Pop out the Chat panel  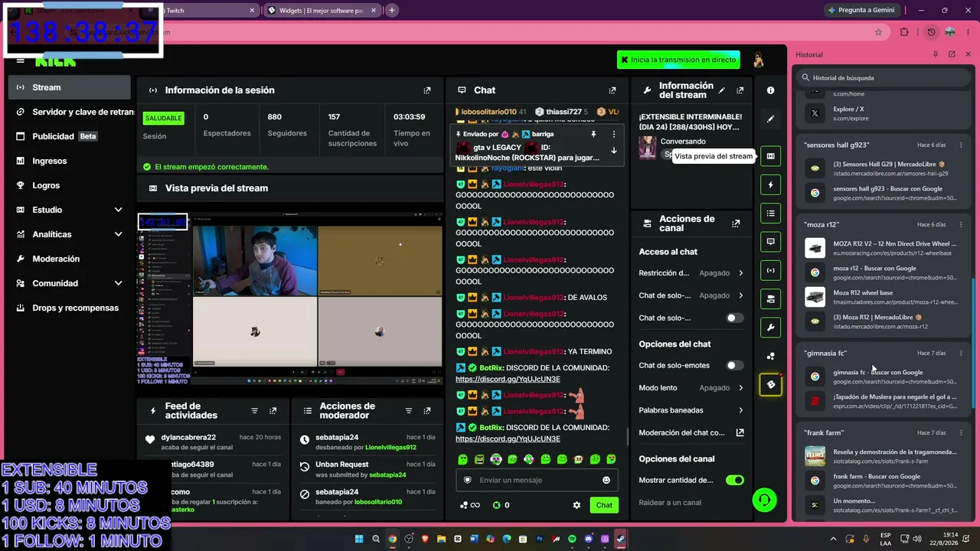tap(612, 90)
